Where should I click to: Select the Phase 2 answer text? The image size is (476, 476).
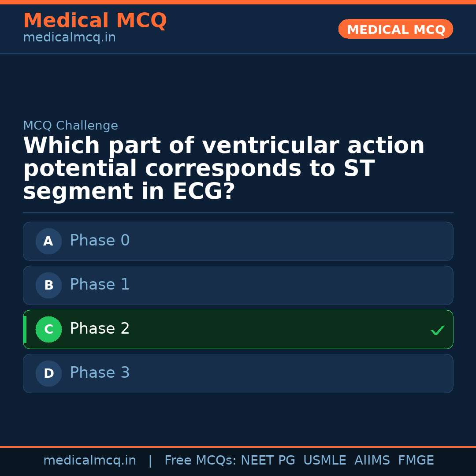pos(100,329)
